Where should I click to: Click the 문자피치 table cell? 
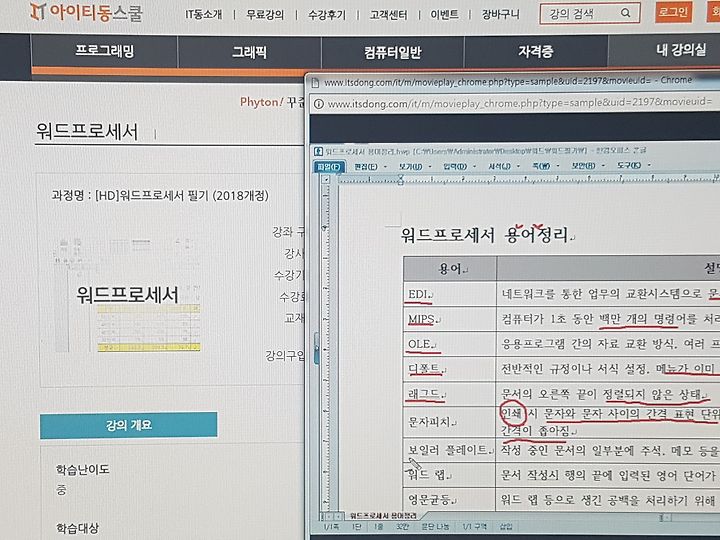450,422
